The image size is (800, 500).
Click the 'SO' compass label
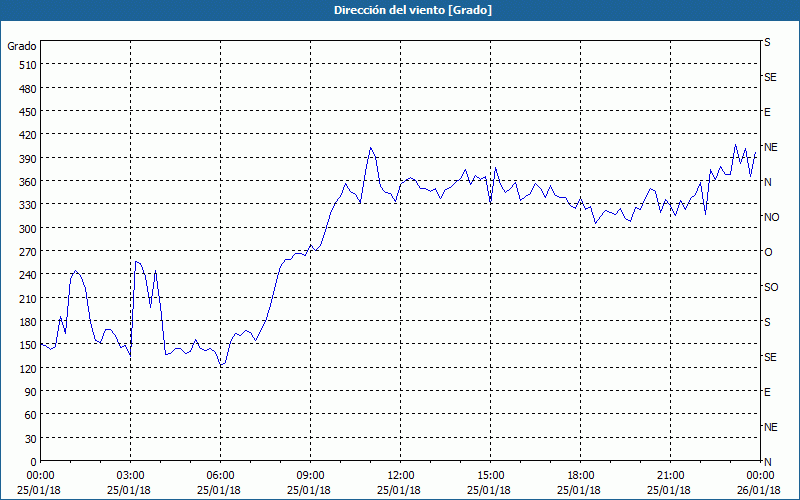771,287
